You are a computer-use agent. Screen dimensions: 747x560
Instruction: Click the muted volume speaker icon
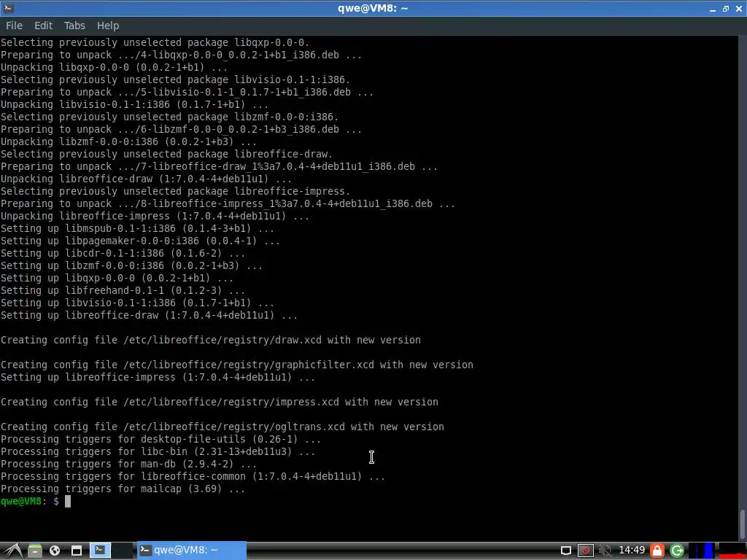pos(605,551)
